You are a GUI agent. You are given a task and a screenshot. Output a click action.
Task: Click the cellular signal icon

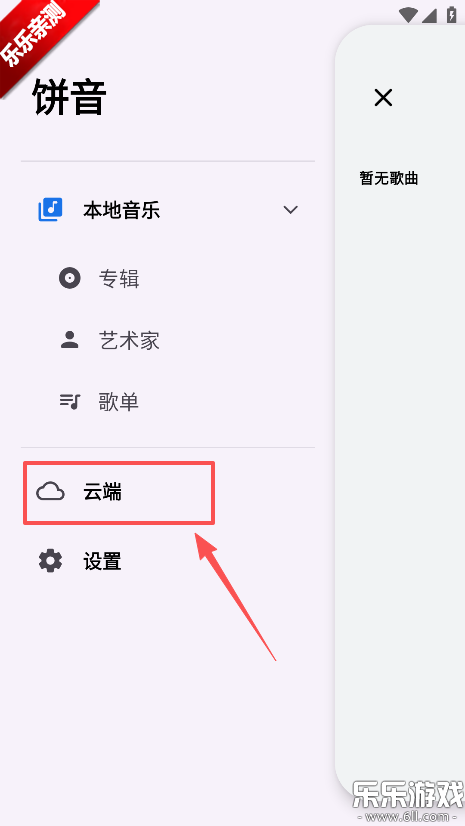429,15
